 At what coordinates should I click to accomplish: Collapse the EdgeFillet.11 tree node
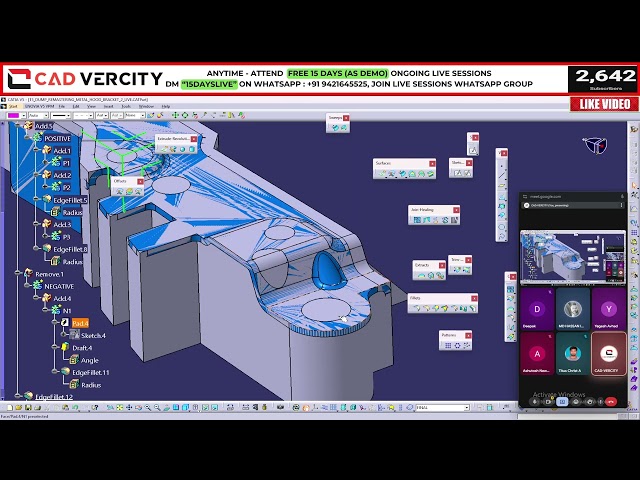(55, 371)
